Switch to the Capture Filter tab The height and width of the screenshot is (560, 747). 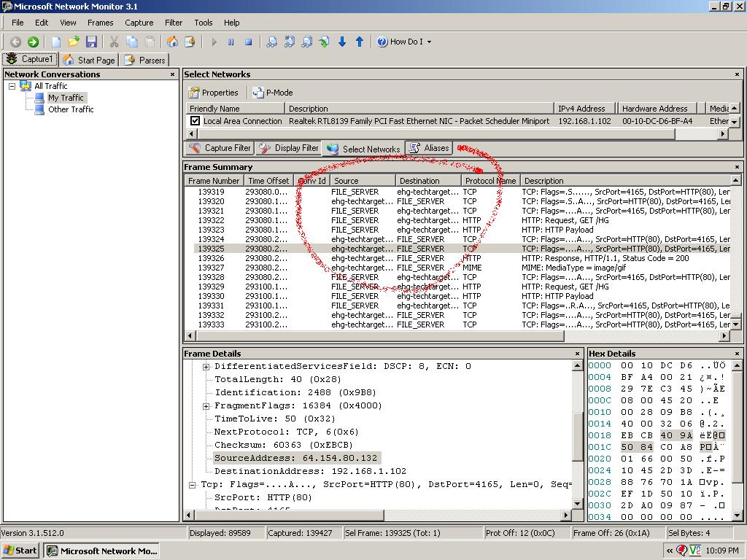coord(220,148)
